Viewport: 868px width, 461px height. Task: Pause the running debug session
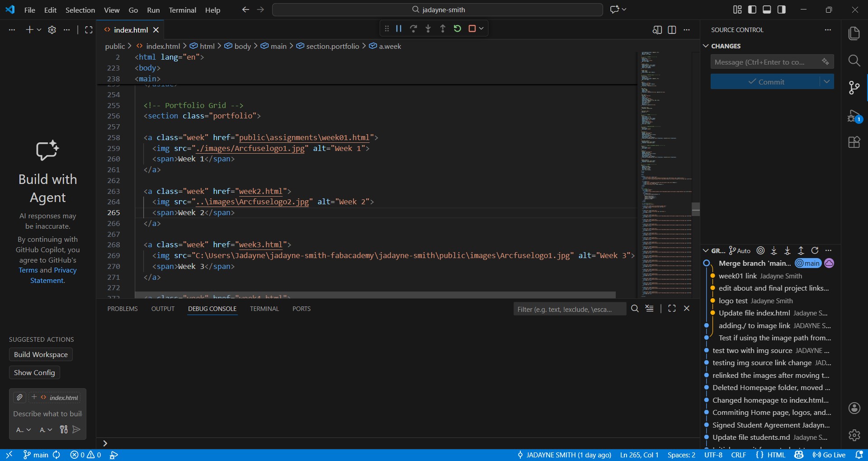tap(398, 28)
